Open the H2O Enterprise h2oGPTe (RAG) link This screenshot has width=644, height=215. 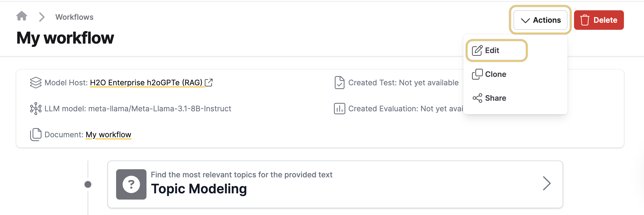146,83
